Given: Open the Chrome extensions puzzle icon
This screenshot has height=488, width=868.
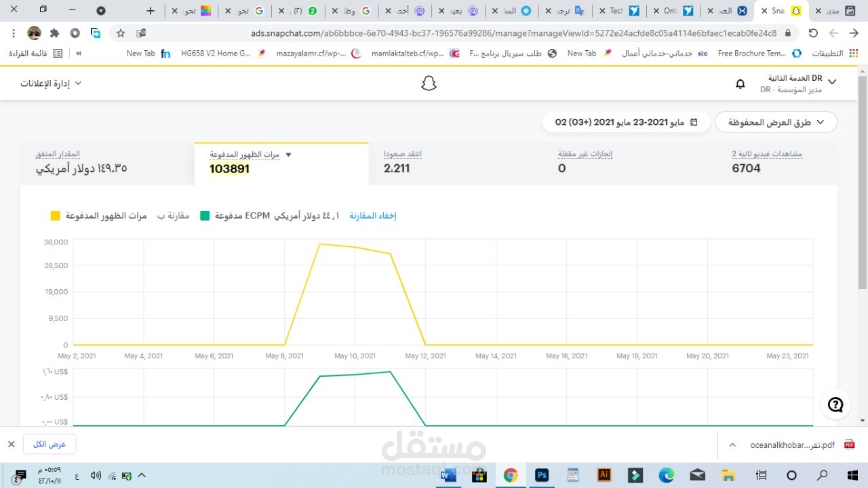Looking at the screenshot, I should 54,33.
